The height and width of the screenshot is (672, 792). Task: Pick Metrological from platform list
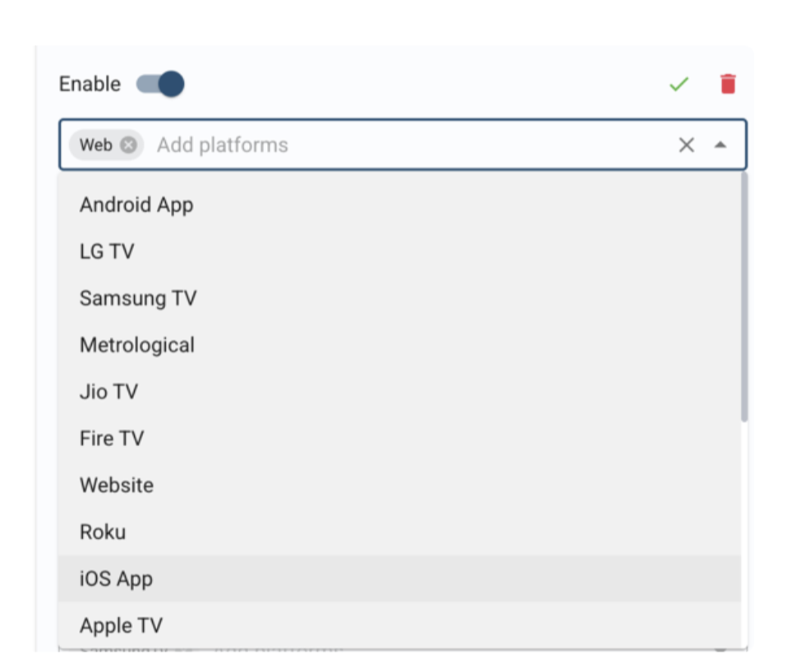tap(399, 345)
